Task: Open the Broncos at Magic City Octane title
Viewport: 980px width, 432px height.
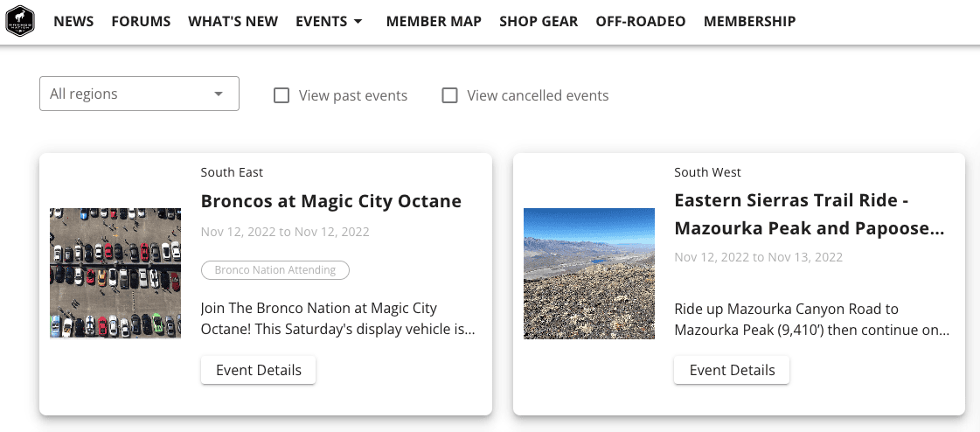Action: [330, 201]
